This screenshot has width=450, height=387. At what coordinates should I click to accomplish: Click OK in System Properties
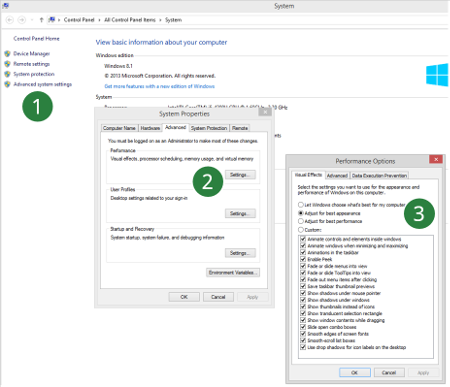coord(184,297)
